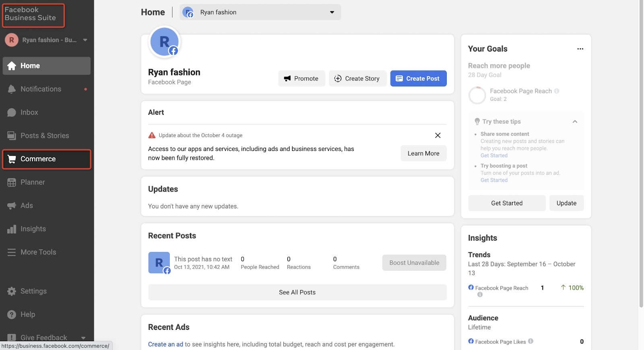Click the Create an ad link
644x350 pixels.
165,344
